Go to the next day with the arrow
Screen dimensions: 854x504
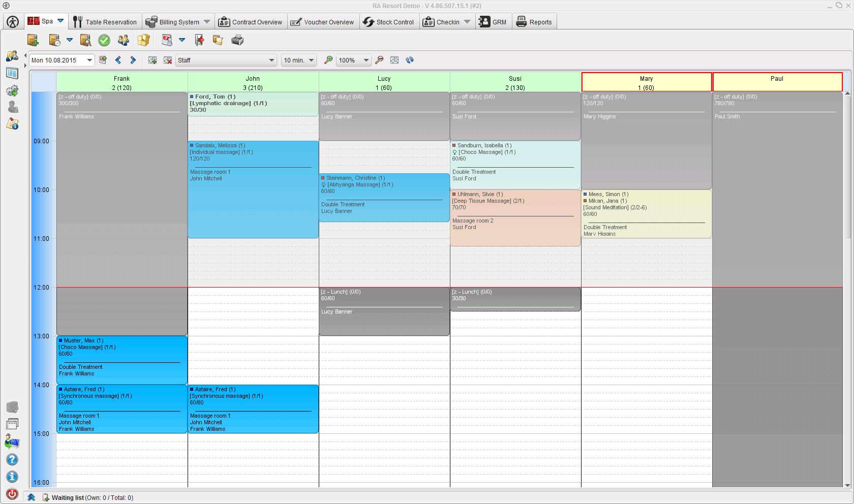(133, 60)
